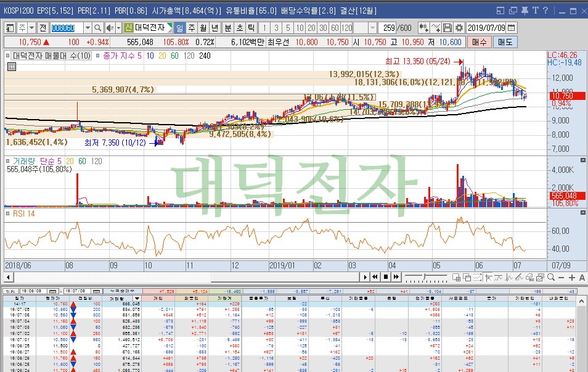Click the minus zoom-out icon at chart bottom
Image resolution: width=588 pixels, height=372 pixels.
[x=561, y=278]
